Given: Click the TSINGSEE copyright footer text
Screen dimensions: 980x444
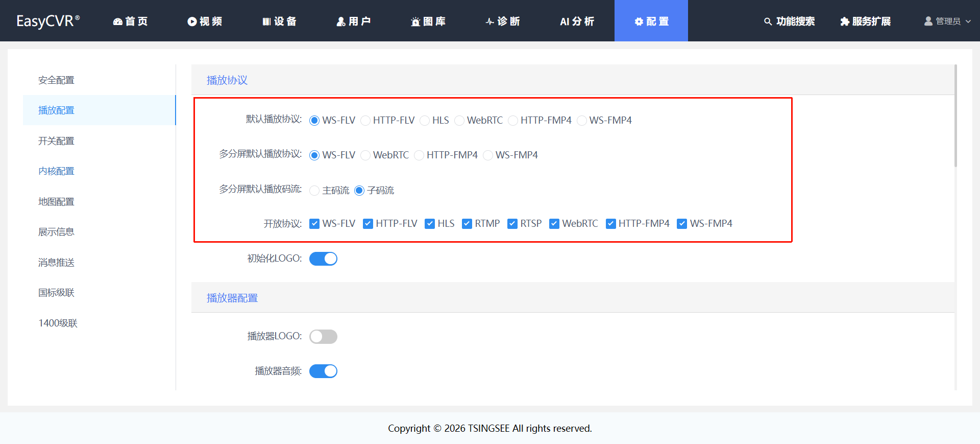Looking at the screenshot, I should click(490, 428).
